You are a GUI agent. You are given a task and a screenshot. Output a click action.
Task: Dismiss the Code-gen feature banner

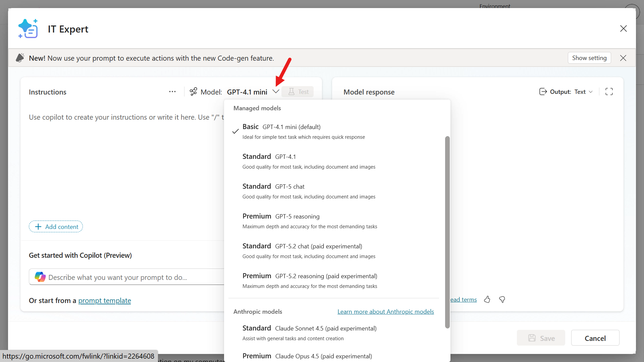point(623,58)
